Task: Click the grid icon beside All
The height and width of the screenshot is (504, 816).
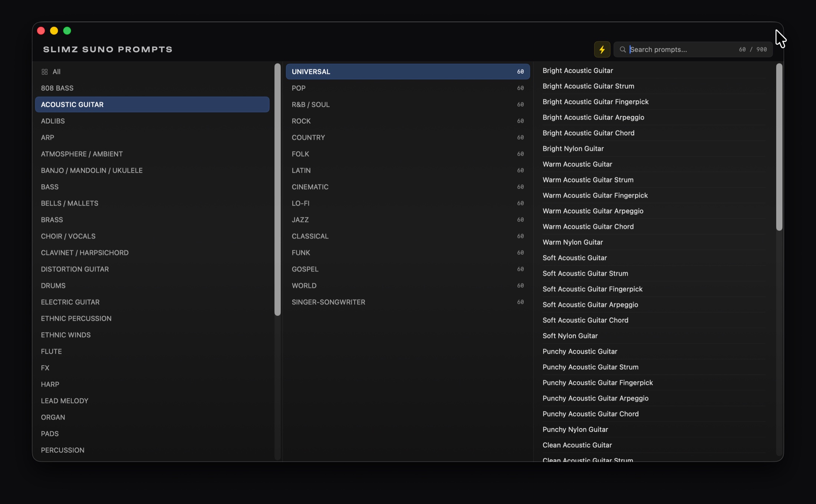Action: coord(45,72)
